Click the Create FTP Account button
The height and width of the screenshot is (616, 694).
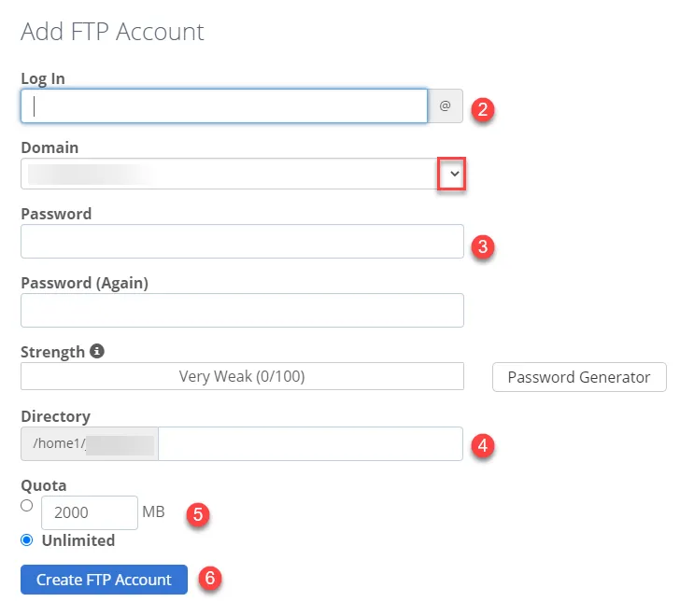pyautogui.click(x=104, y=580)
